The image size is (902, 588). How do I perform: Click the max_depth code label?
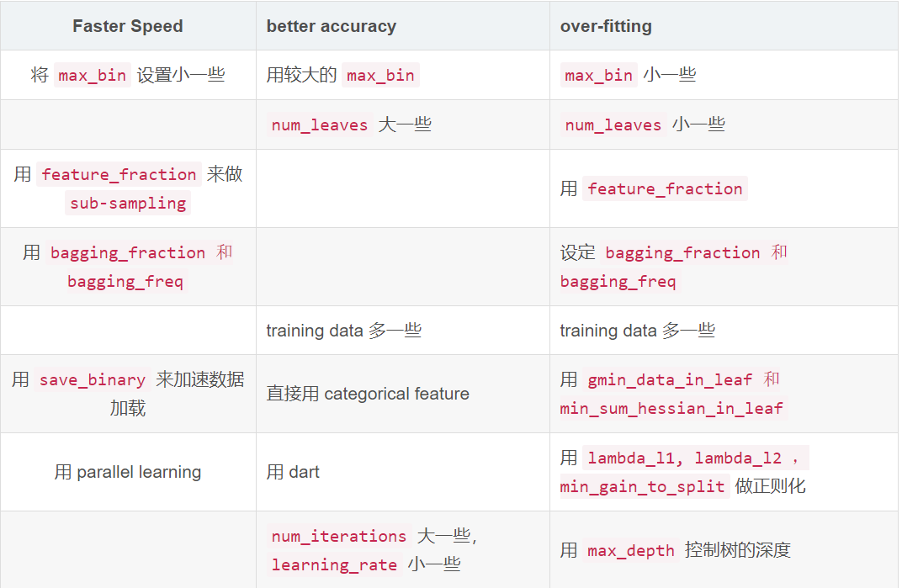coord(630,551)
